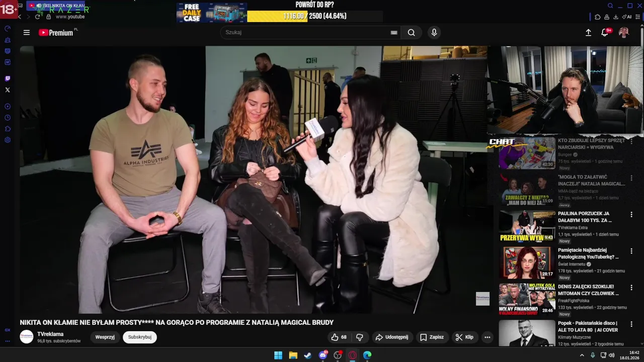Open the Opera AI toolbar button

pyautogui.click(x=626, y=17)
